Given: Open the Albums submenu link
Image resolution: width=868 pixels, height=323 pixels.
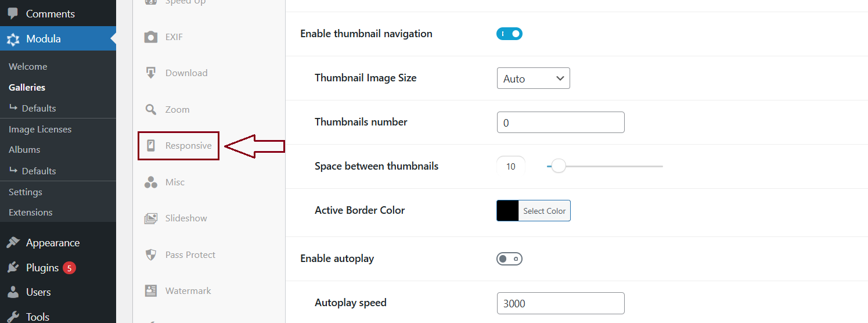Looking at the screenshot, I should (x=24, y=149).
